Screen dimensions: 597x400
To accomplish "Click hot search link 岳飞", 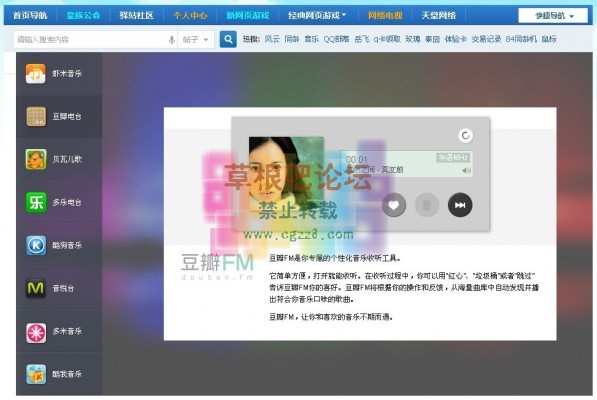I will pos(362,39).
